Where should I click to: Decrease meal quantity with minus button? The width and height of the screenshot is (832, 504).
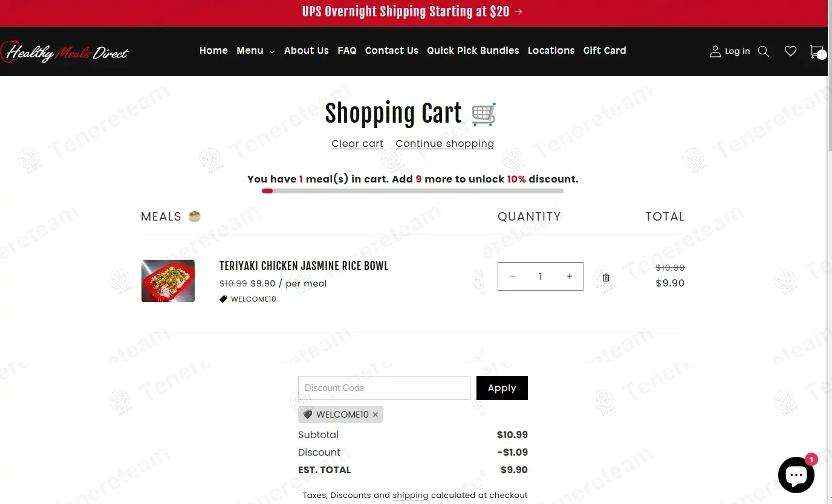tap(512, 276)
